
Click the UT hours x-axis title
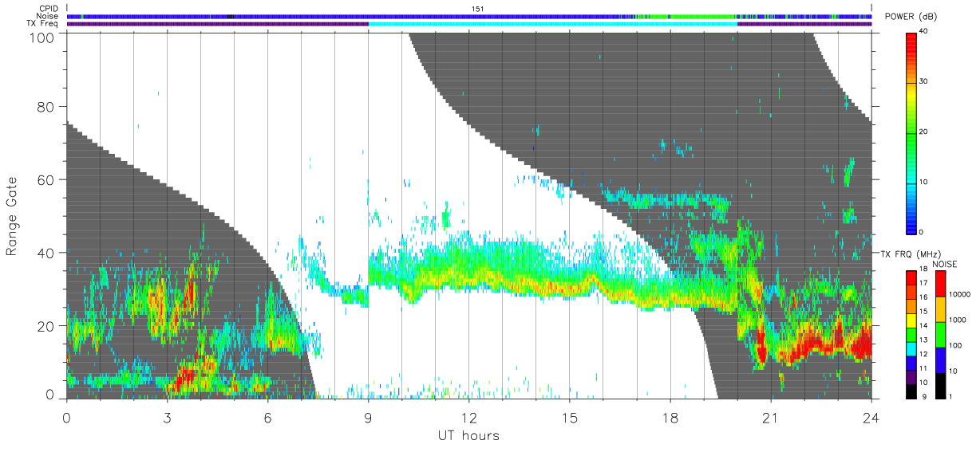click(468, 435)
